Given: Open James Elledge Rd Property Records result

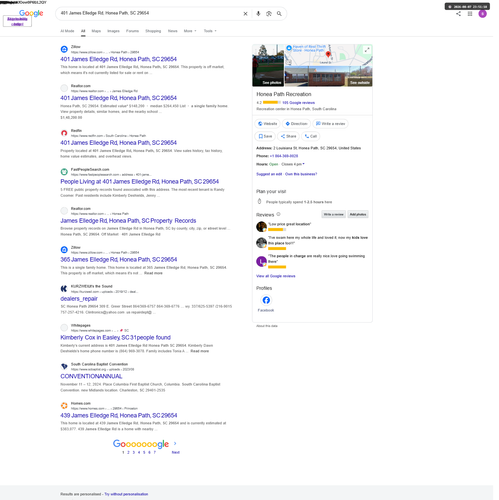Looking at the screenshot, I should pyautogui.click(x=128, y=221).
